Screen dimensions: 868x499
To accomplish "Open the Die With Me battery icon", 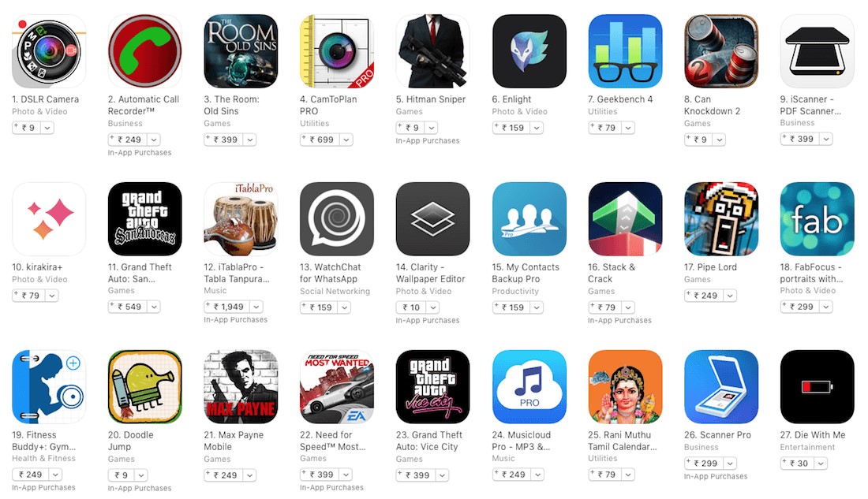I will [817, 387].
